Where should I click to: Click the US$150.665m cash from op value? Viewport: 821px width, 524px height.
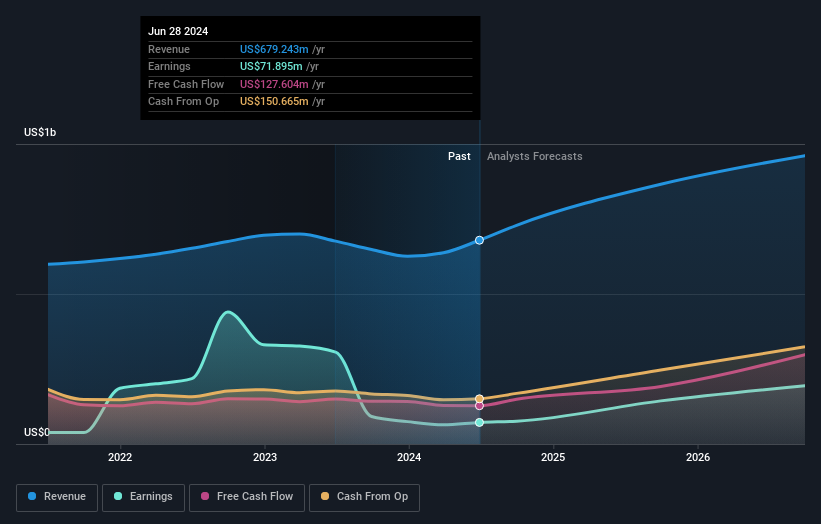[x=274, y=102]
